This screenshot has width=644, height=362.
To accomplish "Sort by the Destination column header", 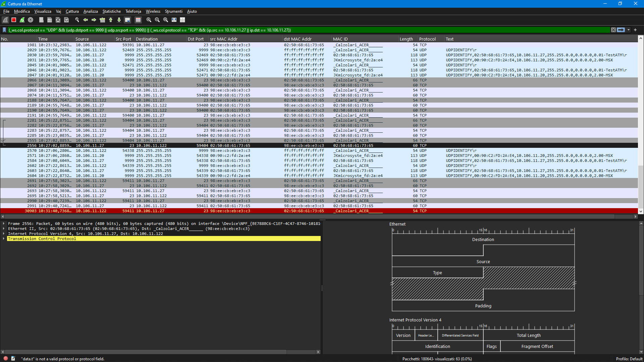I will pos(161,39).
